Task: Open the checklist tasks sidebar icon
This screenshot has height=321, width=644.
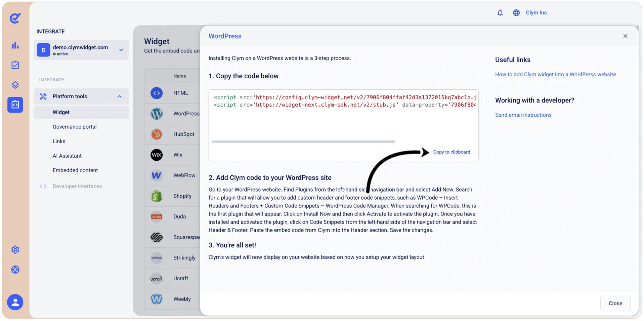Action: 15,65
